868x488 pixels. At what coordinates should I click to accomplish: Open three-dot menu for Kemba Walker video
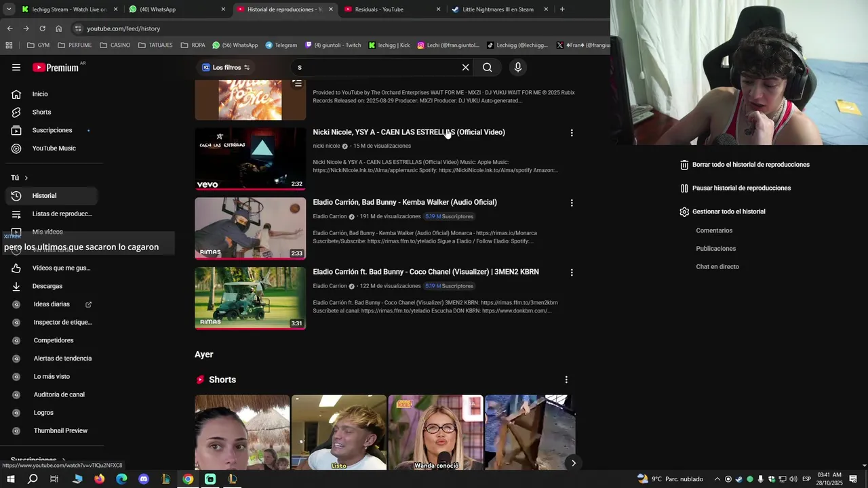(x=572, y=203)
